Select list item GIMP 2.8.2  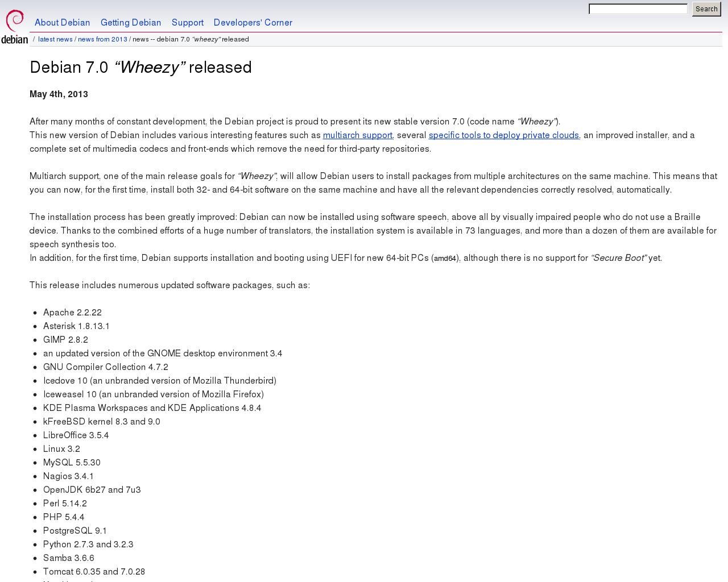(x=65, y=340)
